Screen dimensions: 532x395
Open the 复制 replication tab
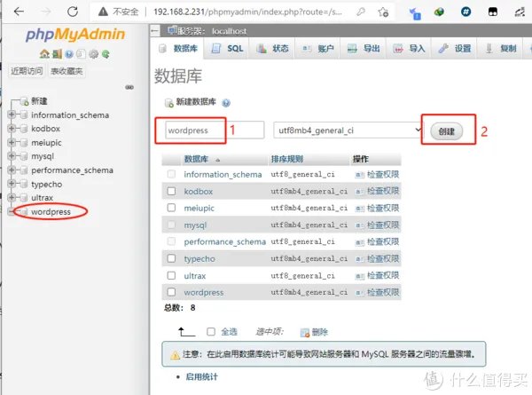coord(500,49)
